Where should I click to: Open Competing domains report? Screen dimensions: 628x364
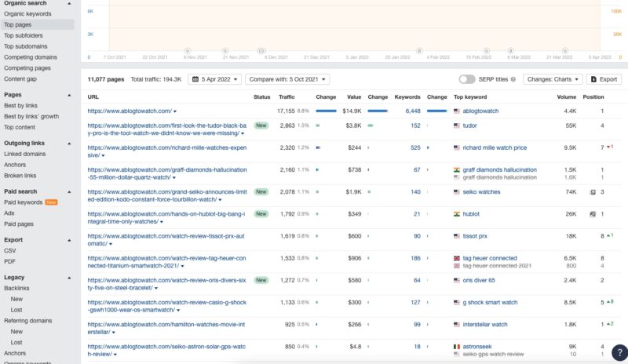(31, 57)
